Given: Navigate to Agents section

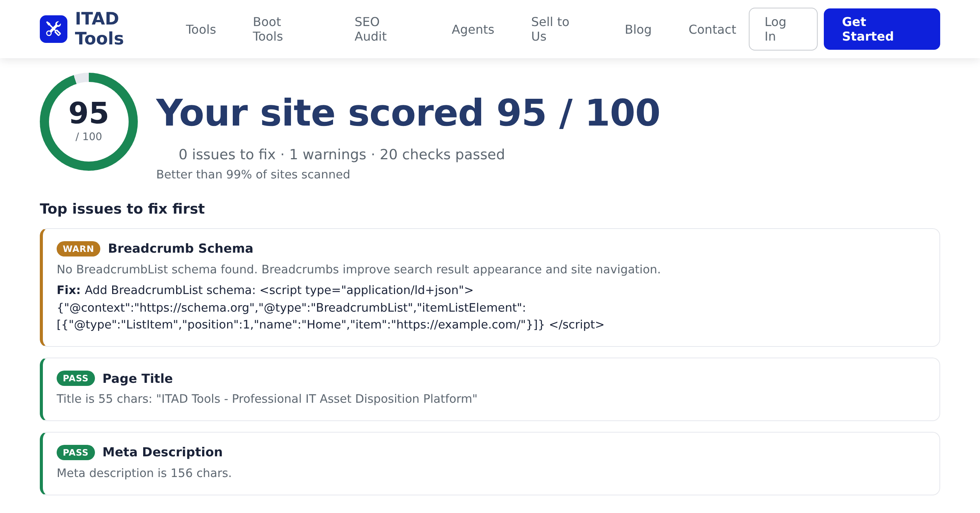Looking at the screenshot, I should coord(473,29).
